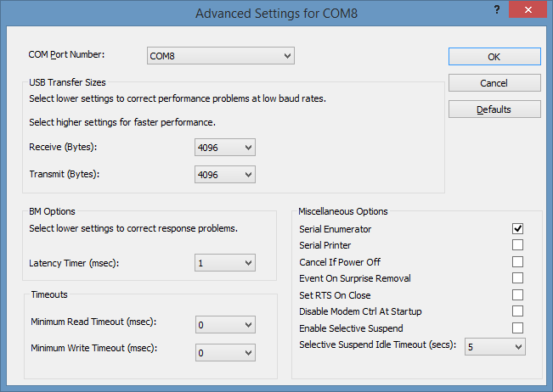Enable Event On Surprise Removal
The width and height of the screenshot is (553, 392).
(x=517, y=278)
